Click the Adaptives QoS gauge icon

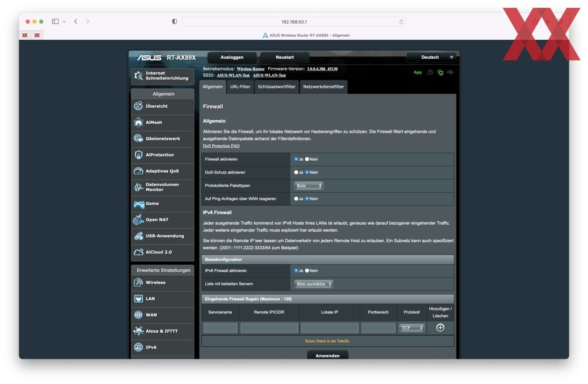(138, 171)
